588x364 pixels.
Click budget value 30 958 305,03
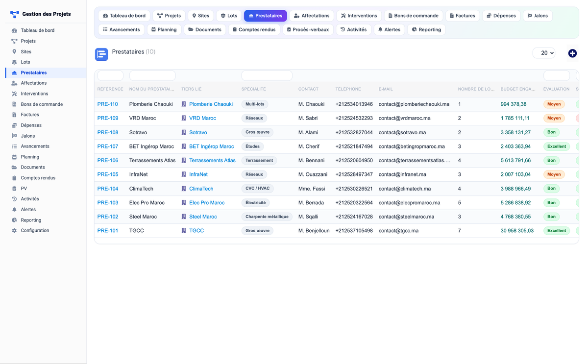tap(517, 231)
